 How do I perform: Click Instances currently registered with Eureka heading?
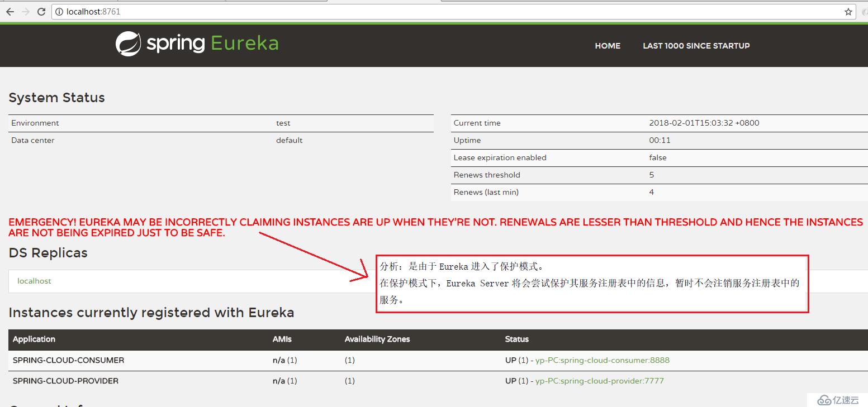click(151, 312)
